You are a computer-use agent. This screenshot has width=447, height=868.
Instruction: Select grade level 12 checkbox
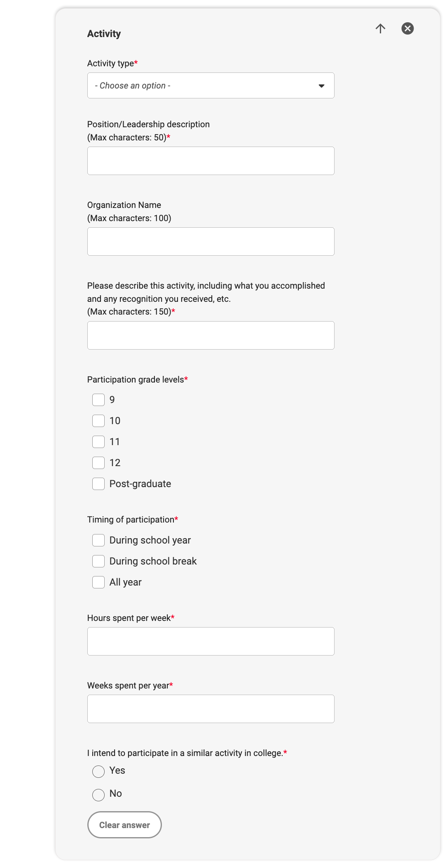pos(98,463)
